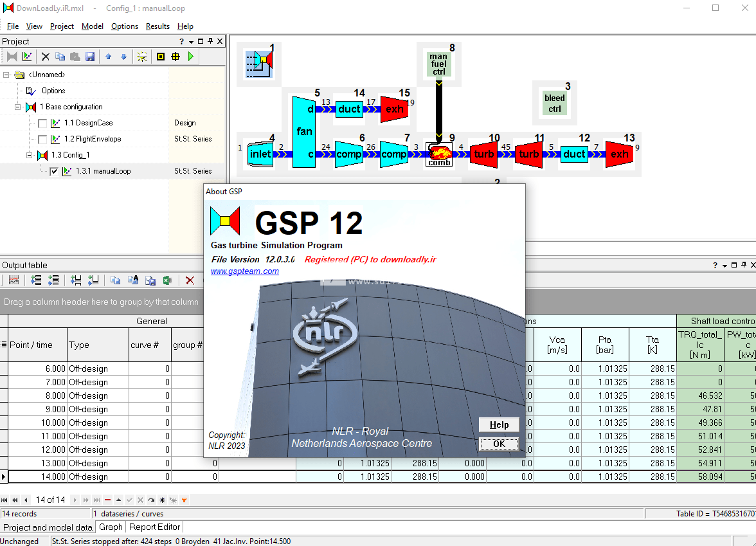Go to first record in navigator

[4, 500]
